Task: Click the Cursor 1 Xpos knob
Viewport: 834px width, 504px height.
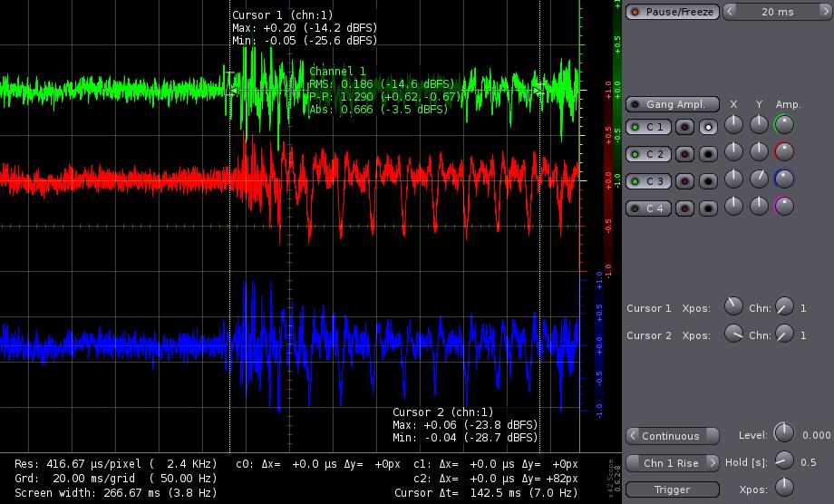Action: 733,306
